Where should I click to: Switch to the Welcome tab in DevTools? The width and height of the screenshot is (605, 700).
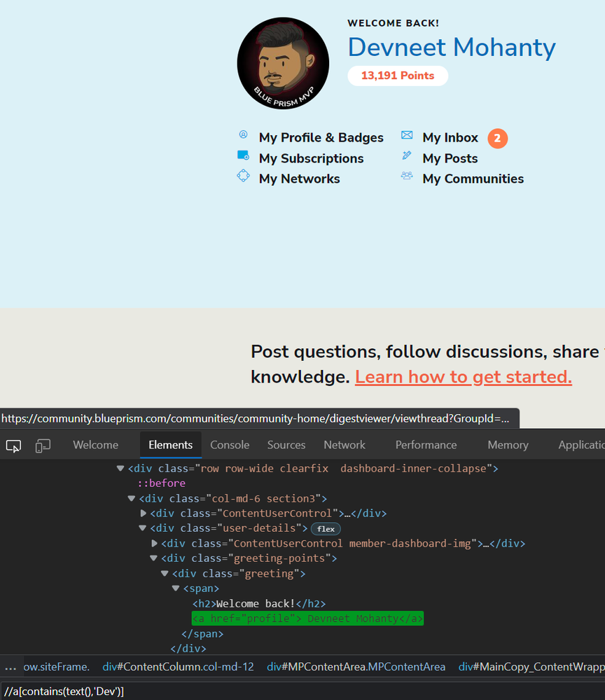coord(95,445)
